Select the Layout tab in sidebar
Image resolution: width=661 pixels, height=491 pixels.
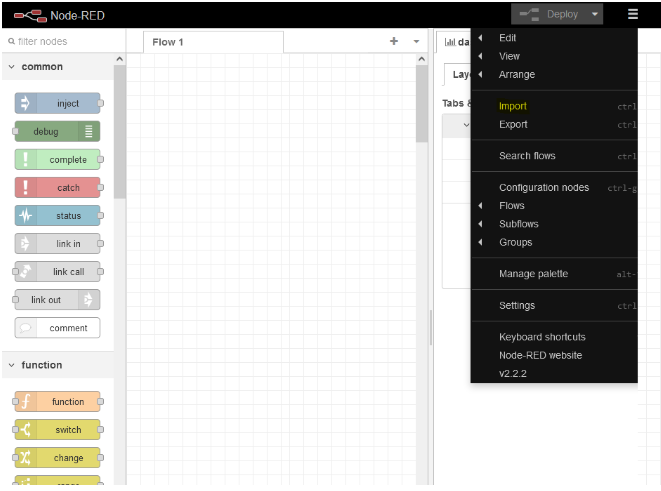[458, 75]
